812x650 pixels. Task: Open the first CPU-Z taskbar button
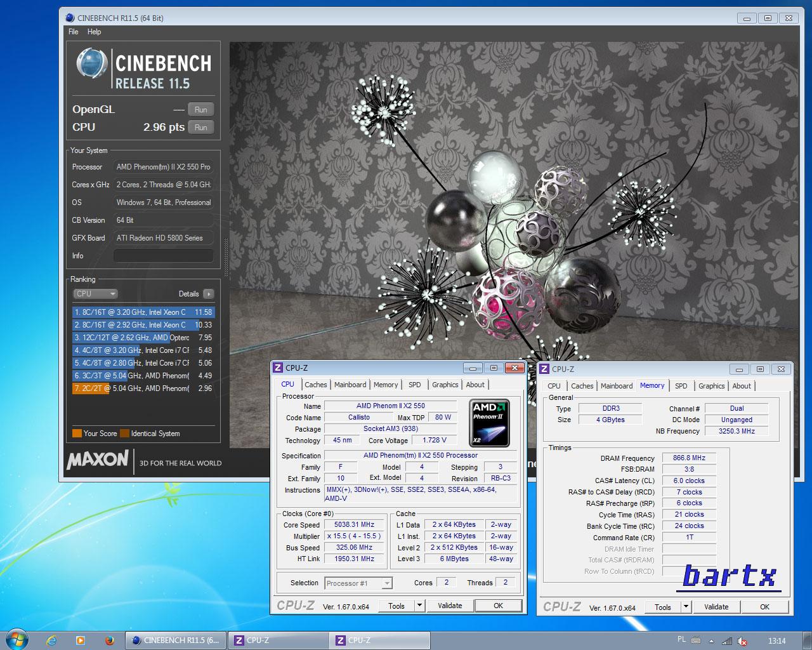pyautogui.click(x=278, y=640)
